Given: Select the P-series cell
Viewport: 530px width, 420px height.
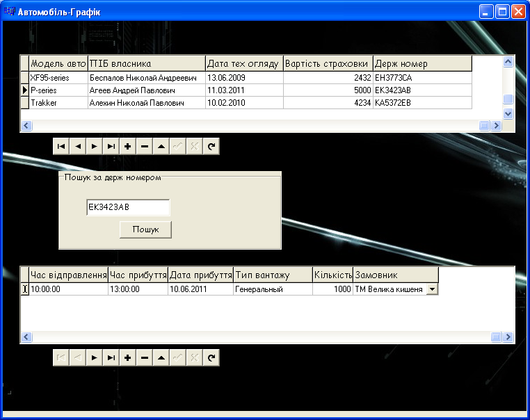Looking at the screenshot, I should [x=58, y=90].
